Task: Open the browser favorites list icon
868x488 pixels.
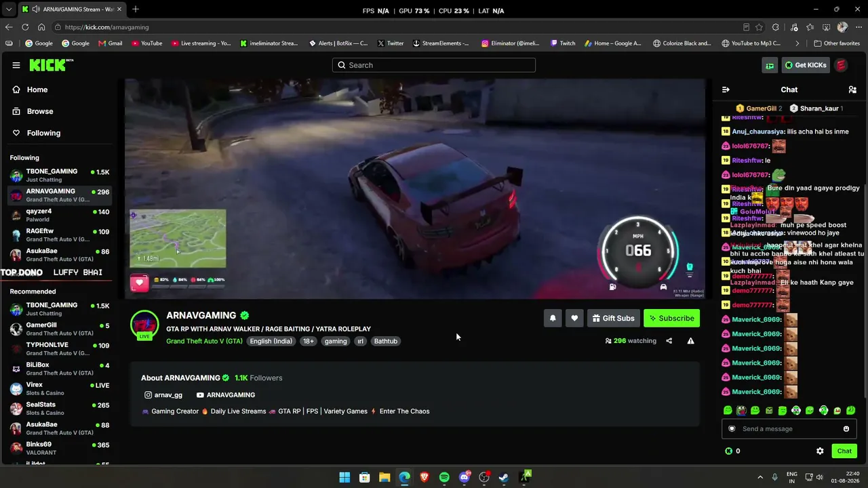Action: 810,27
